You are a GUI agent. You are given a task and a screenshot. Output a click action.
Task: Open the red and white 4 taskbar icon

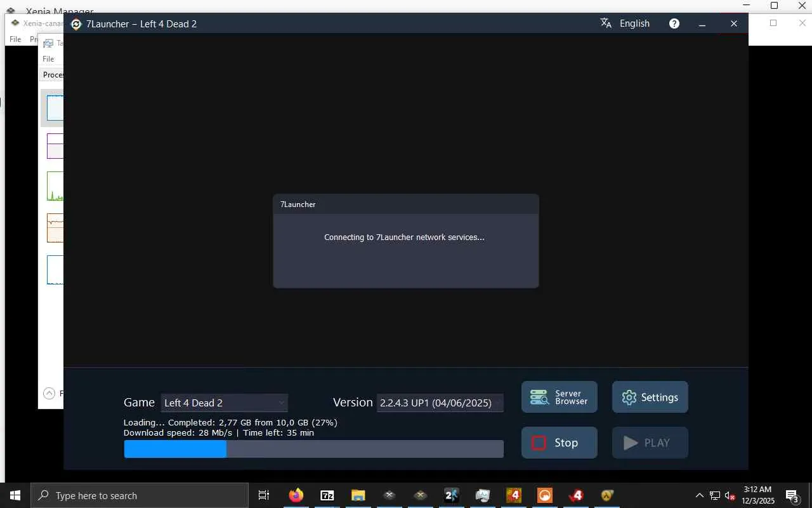576,495
